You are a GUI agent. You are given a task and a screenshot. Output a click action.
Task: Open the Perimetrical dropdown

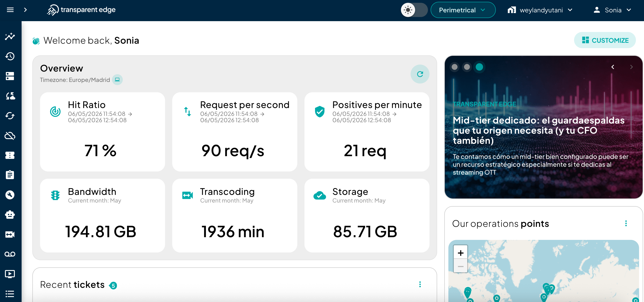click(463, 10)
